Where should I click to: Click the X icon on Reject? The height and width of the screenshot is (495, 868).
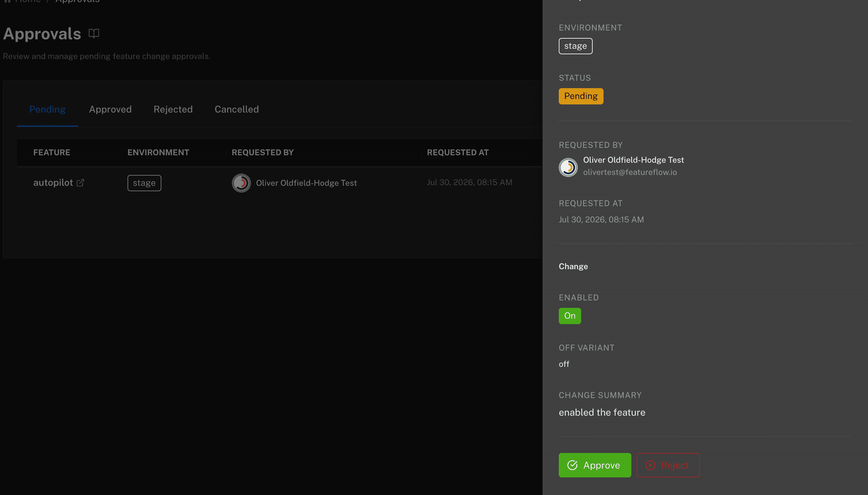650,465
